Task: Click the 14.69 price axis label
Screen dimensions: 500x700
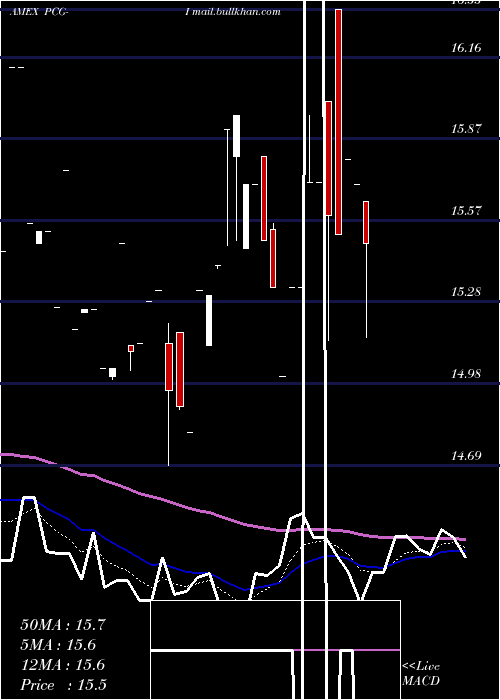Action: coord(466,456)
